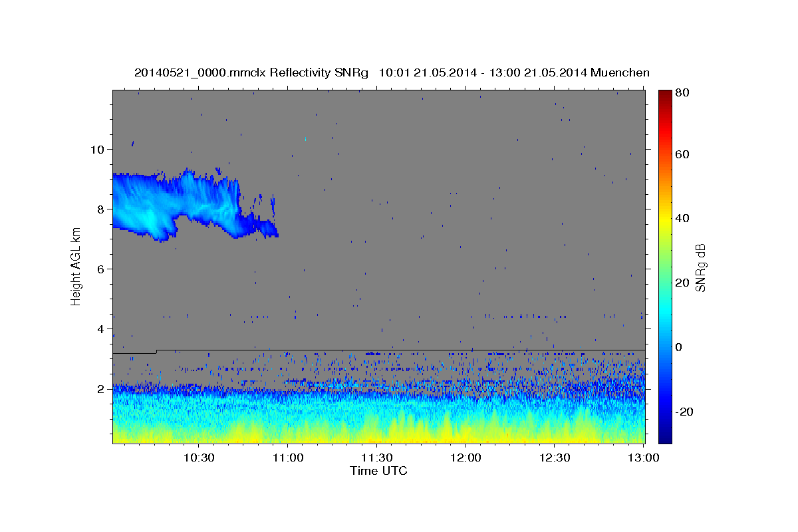Click the colorbar value 20 above zero
The height and width of the screenshot is (532, 798).
pos(682,283)
